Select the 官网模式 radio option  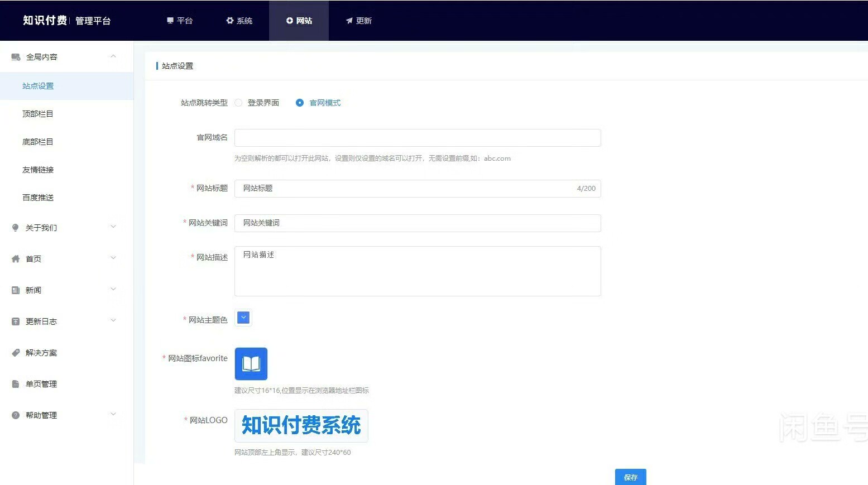[x=300, y=103]
